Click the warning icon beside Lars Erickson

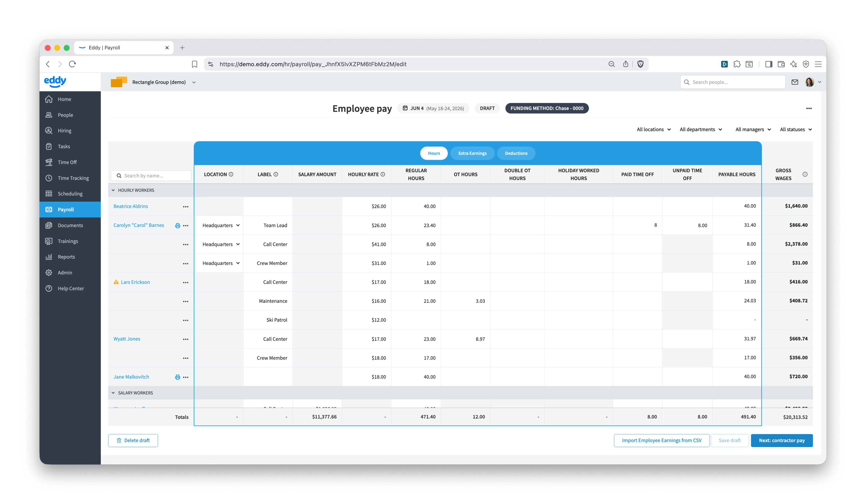[x=116, y=282]
